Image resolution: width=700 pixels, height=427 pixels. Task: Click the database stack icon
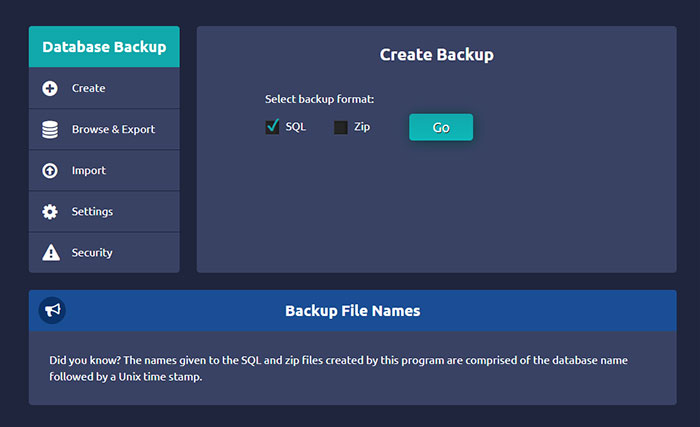click(50, 129)
